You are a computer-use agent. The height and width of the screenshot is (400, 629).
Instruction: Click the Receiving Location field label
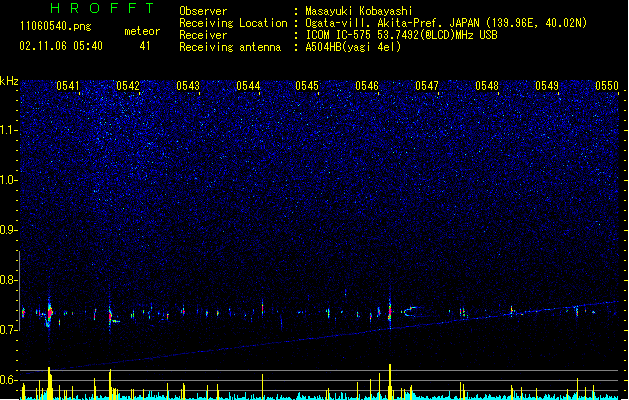233,23
